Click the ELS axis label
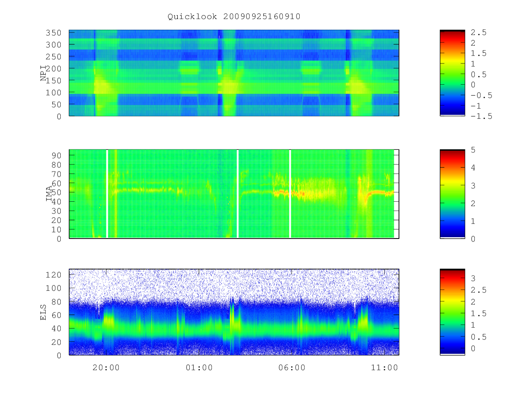The image size is (532, 399). coord(43,312)
